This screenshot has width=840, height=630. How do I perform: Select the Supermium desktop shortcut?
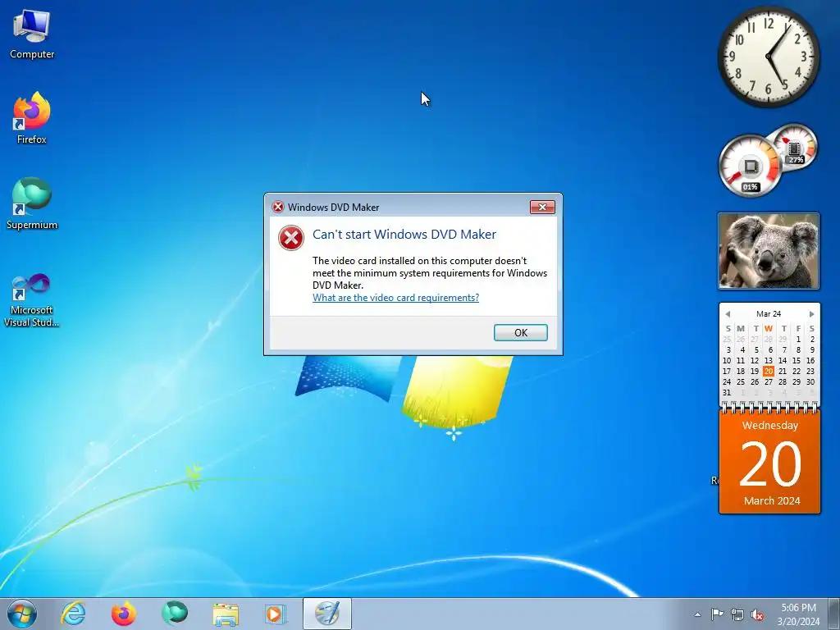[32, 203]
